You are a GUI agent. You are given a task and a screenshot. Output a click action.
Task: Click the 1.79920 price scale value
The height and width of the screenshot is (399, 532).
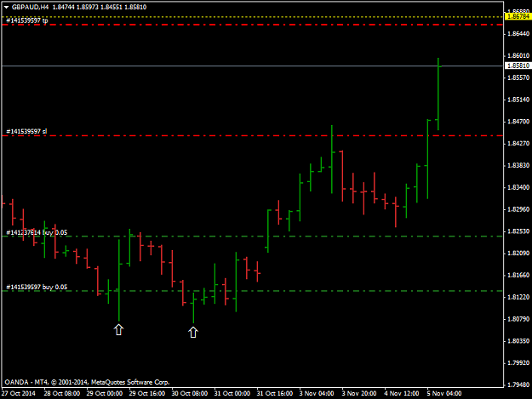coord(518,363)
